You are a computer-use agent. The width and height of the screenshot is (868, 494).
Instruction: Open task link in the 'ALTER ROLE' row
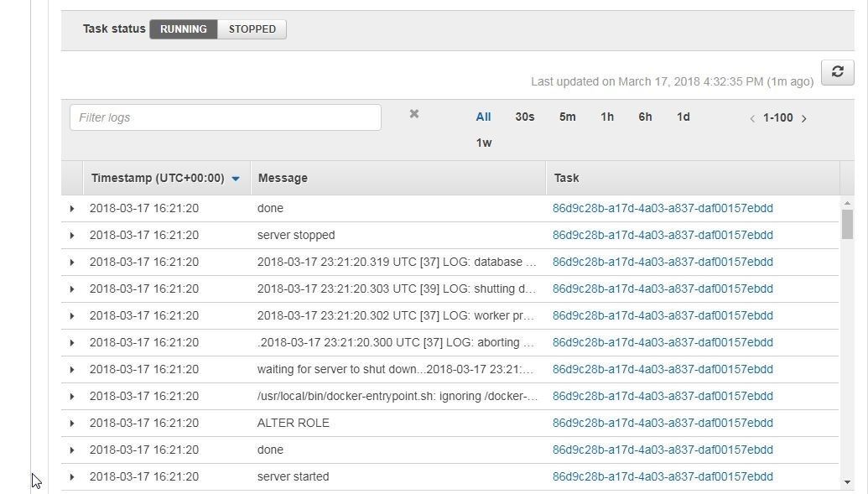pos(663,423)
